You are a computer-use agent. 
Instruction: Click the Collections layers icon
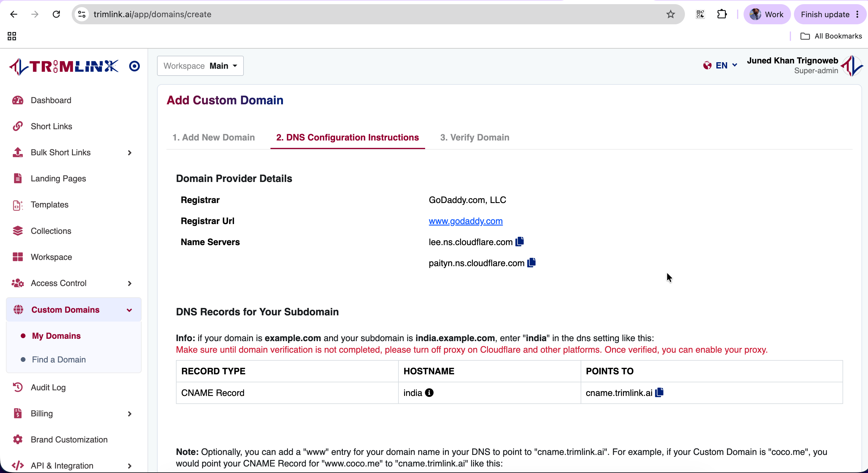tap(17, 231)
